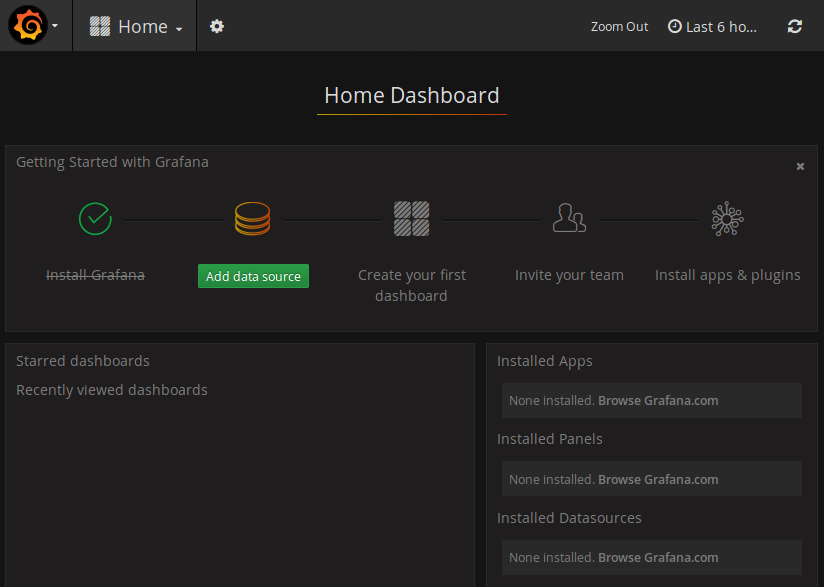Click the apps & plugins icon
The image size is (824, 587).
727,219
